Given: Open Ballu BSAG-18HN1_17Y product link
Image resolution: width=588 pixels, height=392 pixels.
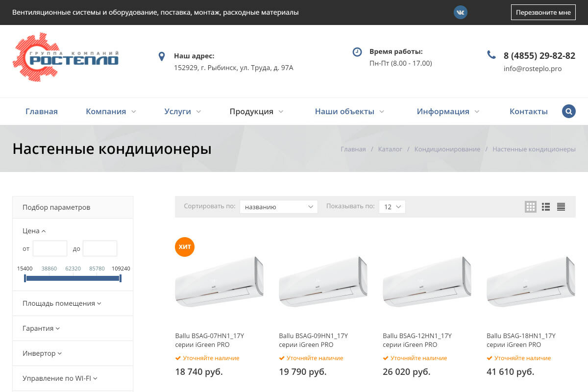Looking at the screenshot, I should point(521,340).
